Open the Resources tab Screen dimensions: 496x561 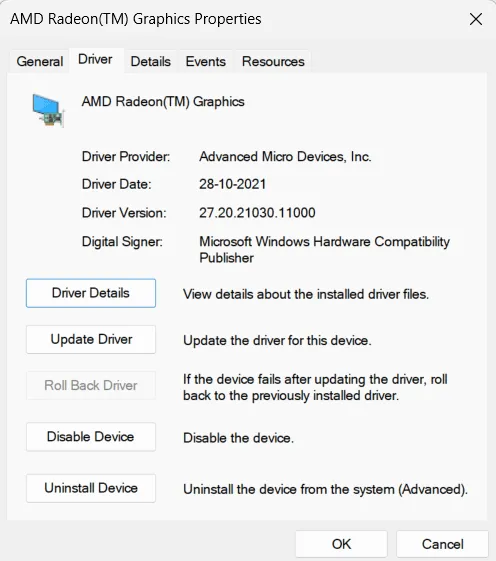coord(273,62)
